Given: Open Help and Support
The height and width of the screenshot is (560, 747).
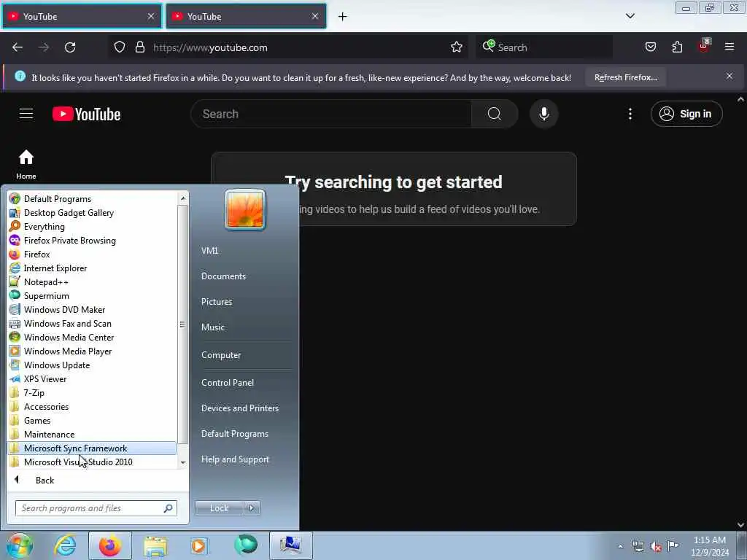Looking at the screenshot, I should 235,459.
